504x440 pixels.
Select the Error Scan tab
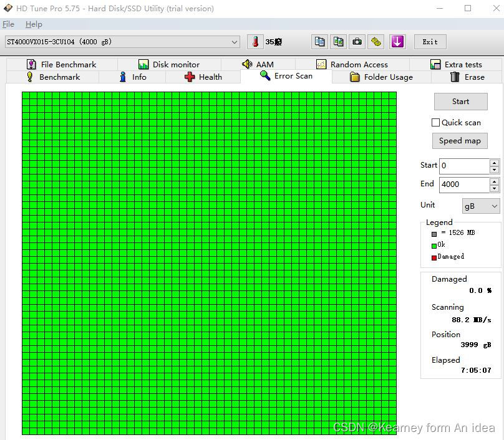pos(286,76)
